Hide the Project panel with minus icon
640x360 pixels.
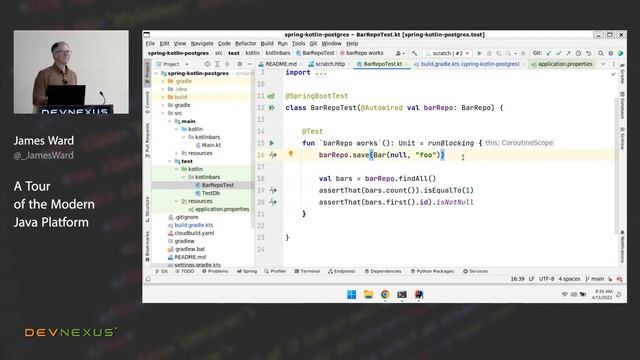pos(249,64)
